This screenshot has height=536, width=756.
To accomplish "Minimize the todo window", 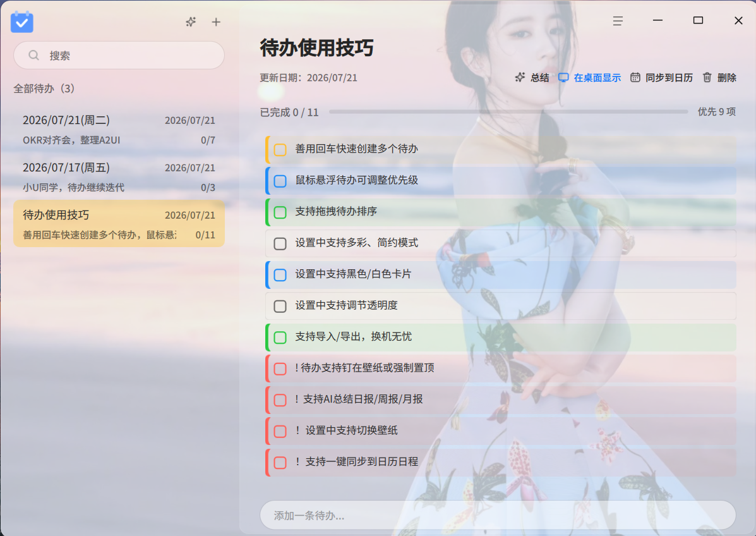I will pos(657,20).
